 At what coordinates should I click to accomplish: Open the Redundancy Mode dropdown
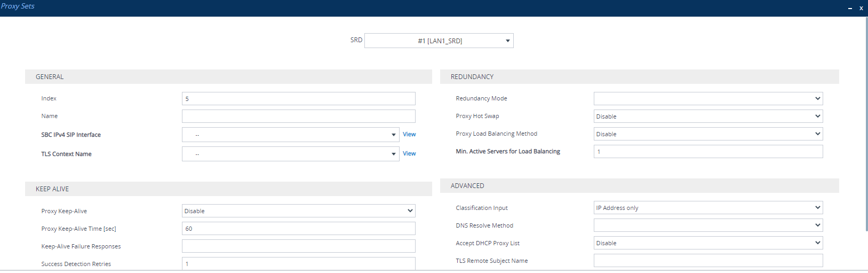click(x=708, y=99)
